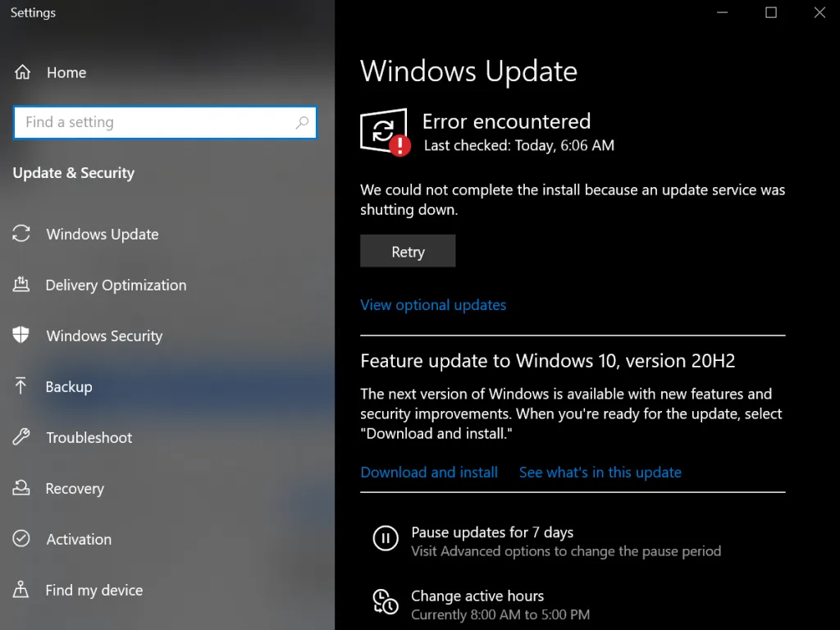Click the search magnifier icon
This screenshot has height=630, width=840.
[302, 123]
